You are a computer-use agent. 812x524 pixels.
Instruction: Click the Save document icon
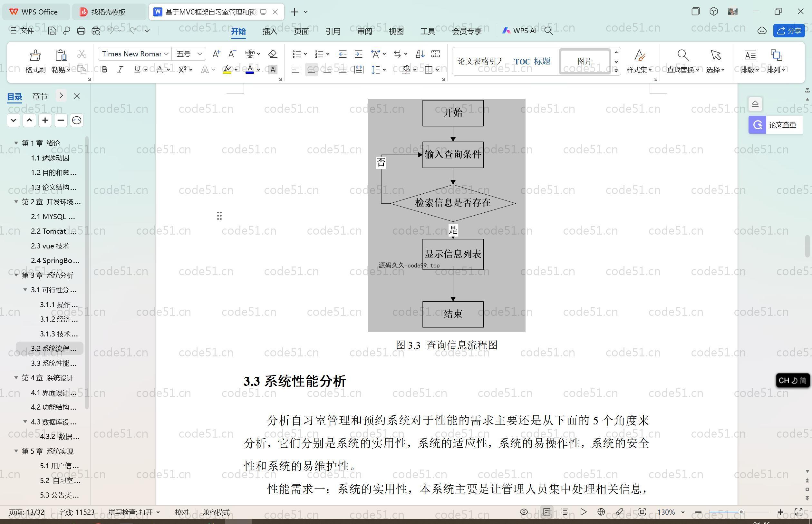click(52, 31)
